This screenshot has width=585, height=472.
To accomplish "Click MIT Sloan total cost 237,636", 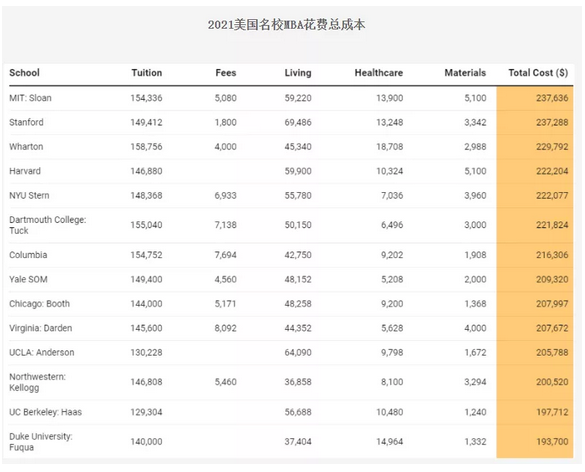I will (x=552, y=98).
